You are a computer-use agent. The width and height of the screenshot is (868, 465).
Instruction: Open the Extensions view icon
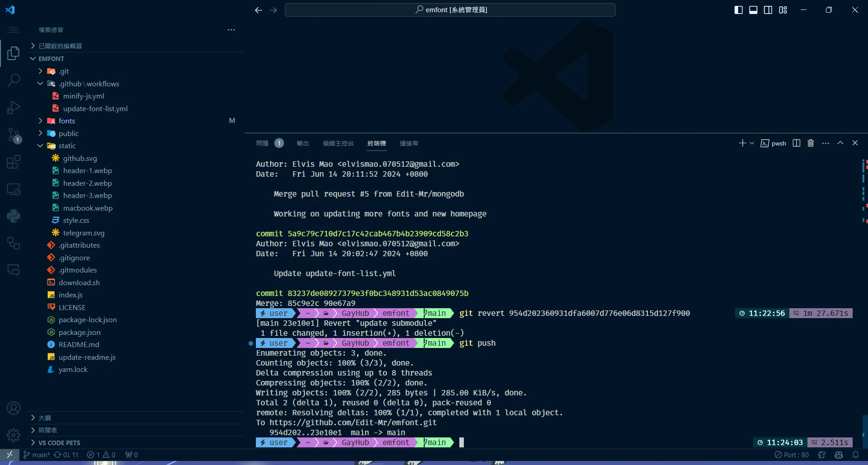[x=14, y=162]
